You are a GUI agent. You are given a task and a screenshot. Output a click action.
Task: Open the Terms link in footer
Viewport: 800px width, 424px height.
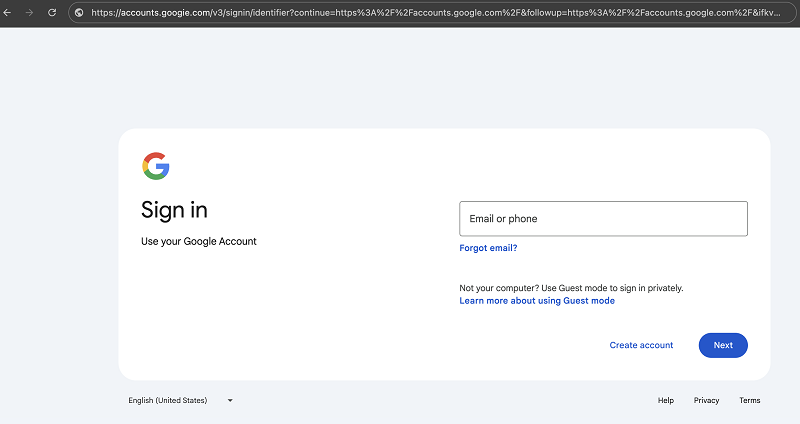click(750, 401)
